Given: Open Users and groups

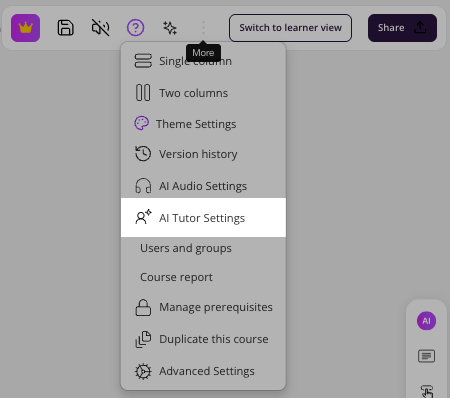Looking at the screenshot, I should pyautogui.click(x=203, y=248).
